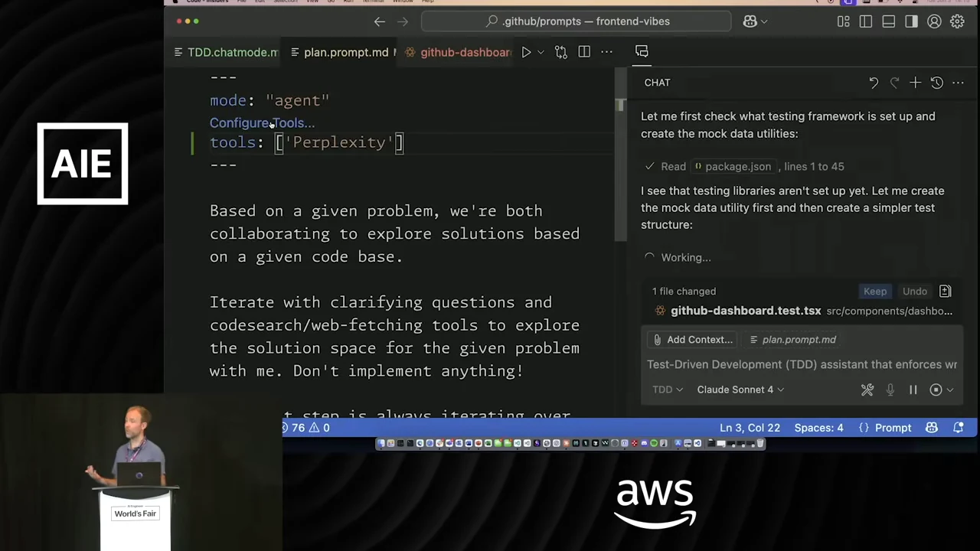The image size is (980, 551).
Task: Show chat history
Action: coord(936,83)
